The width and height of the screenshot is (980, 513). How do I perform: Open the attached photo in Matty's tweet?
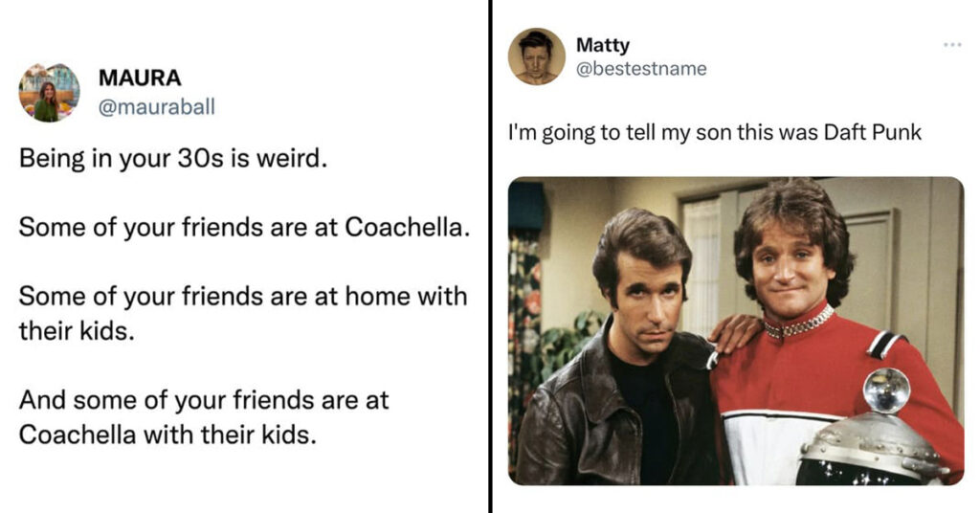point(736,330)
